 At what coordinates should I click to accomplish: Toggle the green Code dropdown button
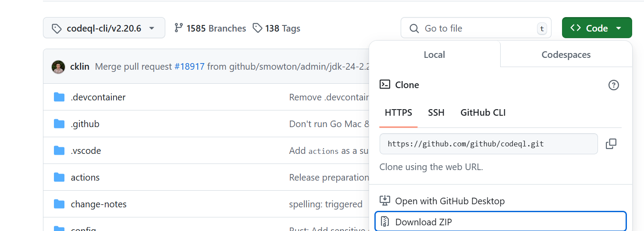click(597, 28)
